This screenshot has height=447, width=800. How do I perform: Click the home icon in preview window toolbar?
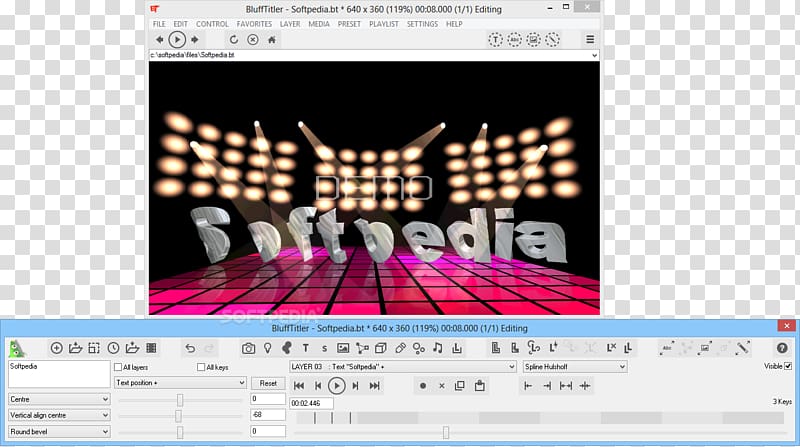272,39
